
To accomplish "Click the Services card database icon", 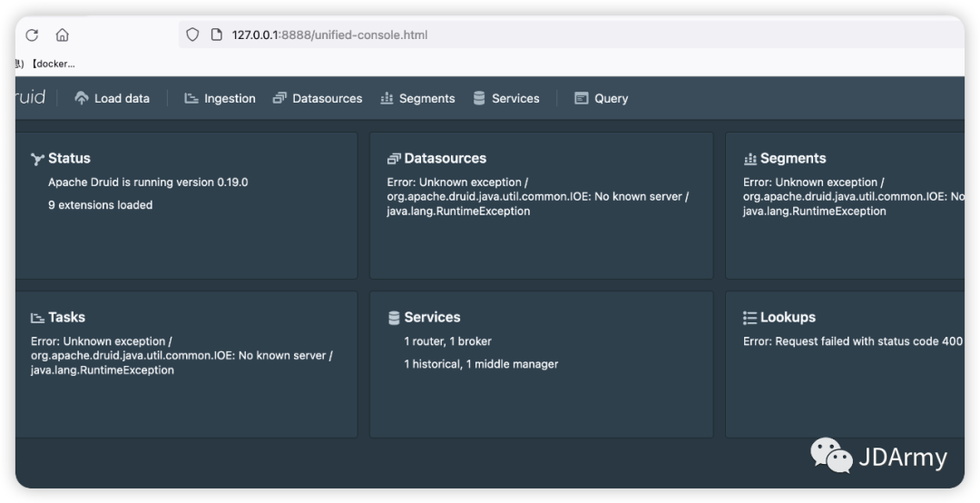I will pos(394,318).
